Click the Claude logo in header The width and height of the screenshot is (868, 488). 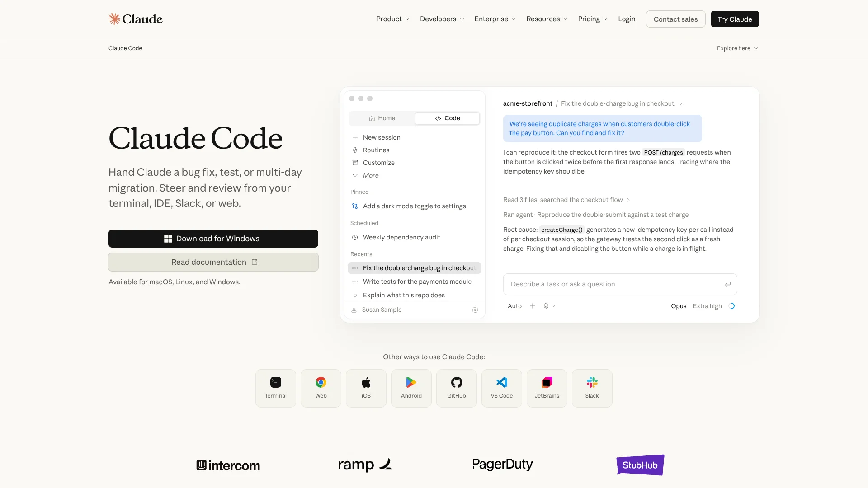tap(136, 19)
